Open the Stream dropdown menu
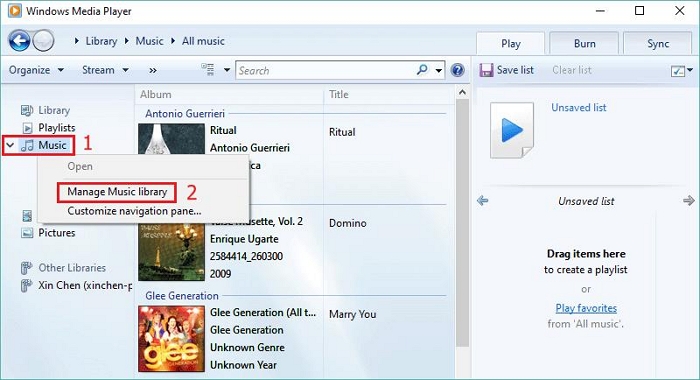Viewport: 700px width, 380px height. tap(105, 70)
